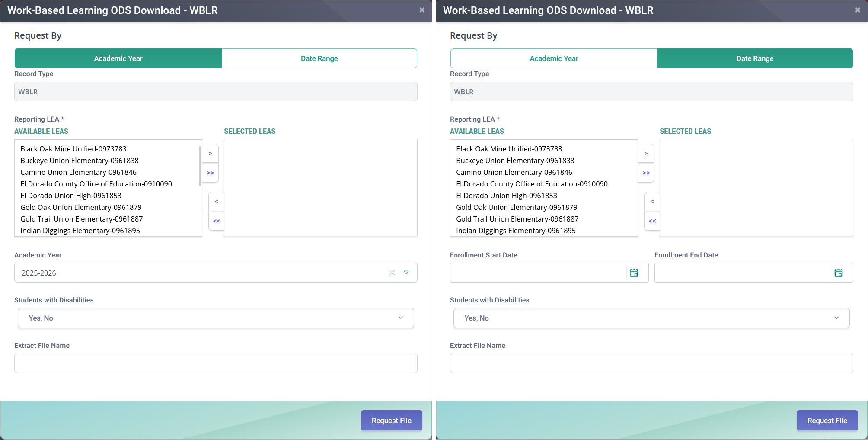The height and width of the screenshot is (440, 868).
Task: Click the double right arrow to add all LEAs
Action: [646, 173]
